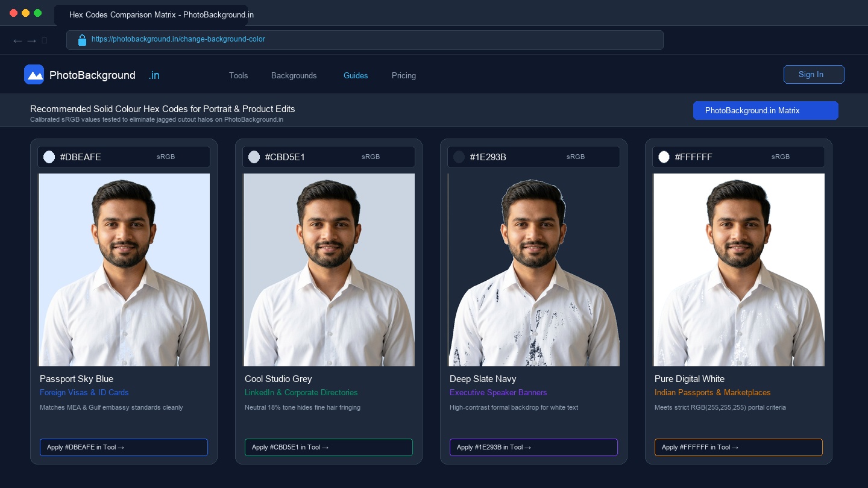Open the Cool Studio Grey portrait preview

click(329, 270)
